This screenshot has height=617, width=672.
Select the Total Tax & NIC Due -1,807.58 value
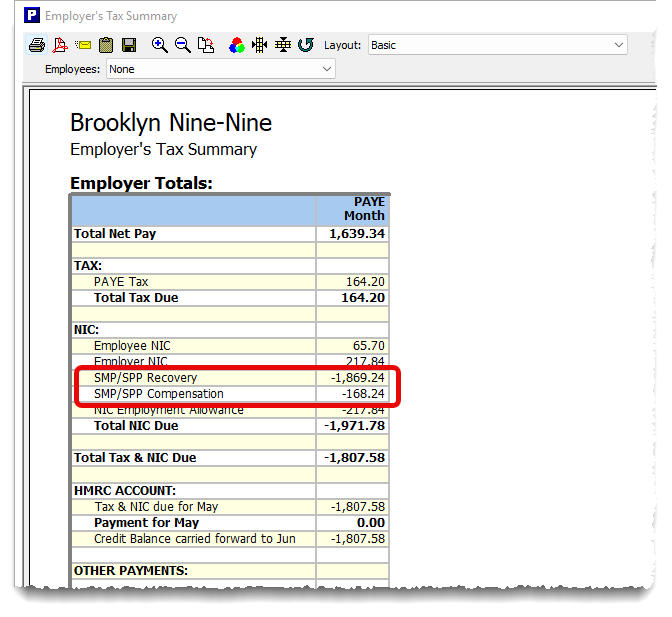click(355, 458)
